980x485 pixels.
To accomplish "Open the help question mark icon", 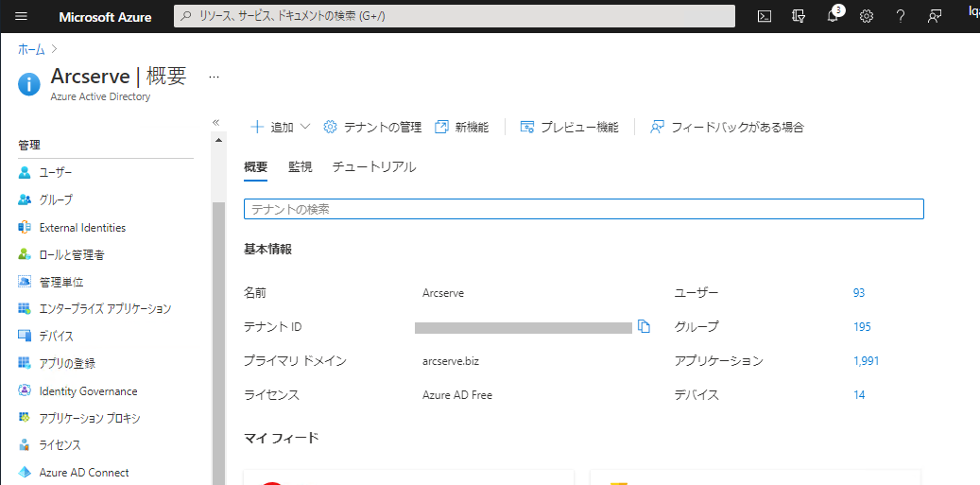I will pos(901,16).
